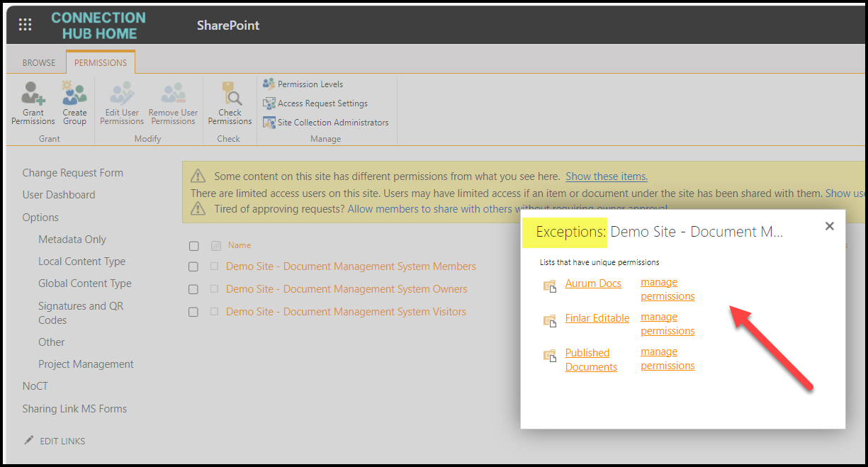Toggle the select-all checkbox in the header
The image size is (868, 467).
[193, 246]
